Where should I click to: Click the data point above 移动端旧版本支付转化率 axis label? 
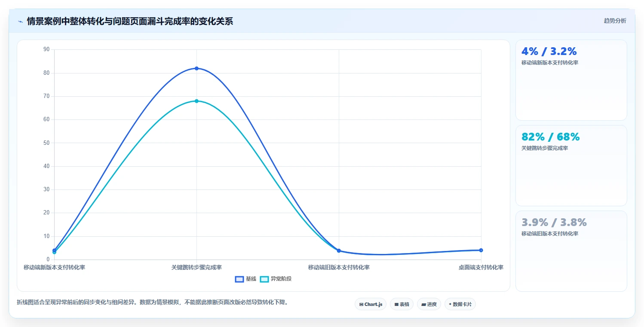point(339,251)
